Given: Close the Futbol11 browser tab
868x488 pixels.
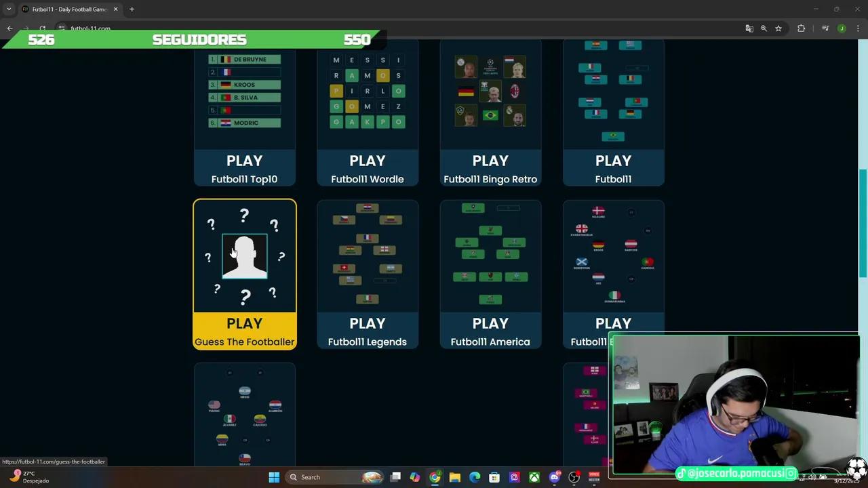Looking at the screenshot, I should [115, 9].
